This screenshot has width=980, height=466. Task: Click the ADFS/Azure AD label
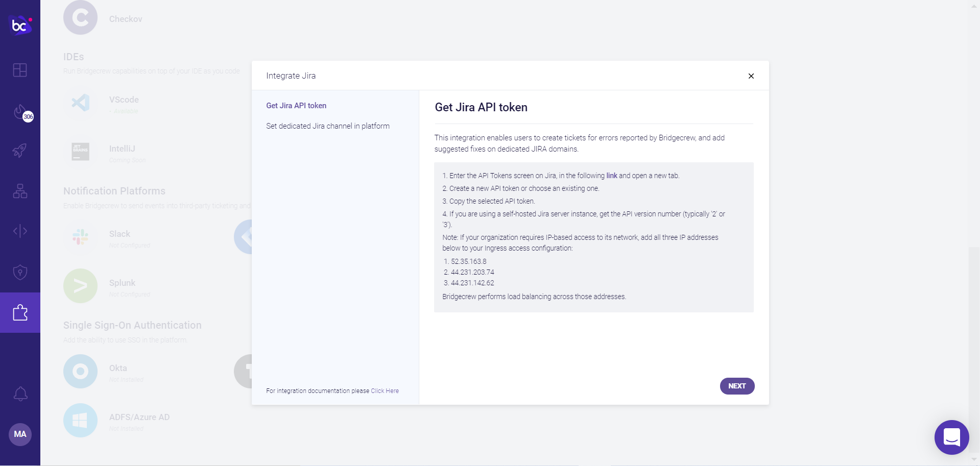click(x=139, y=417)
